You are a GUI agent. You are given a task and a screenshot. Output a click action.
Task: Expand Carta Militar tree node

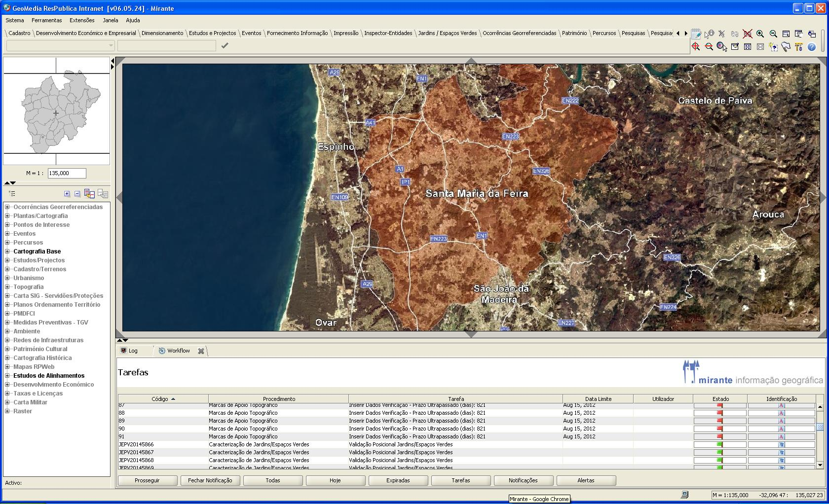(7, 402)
